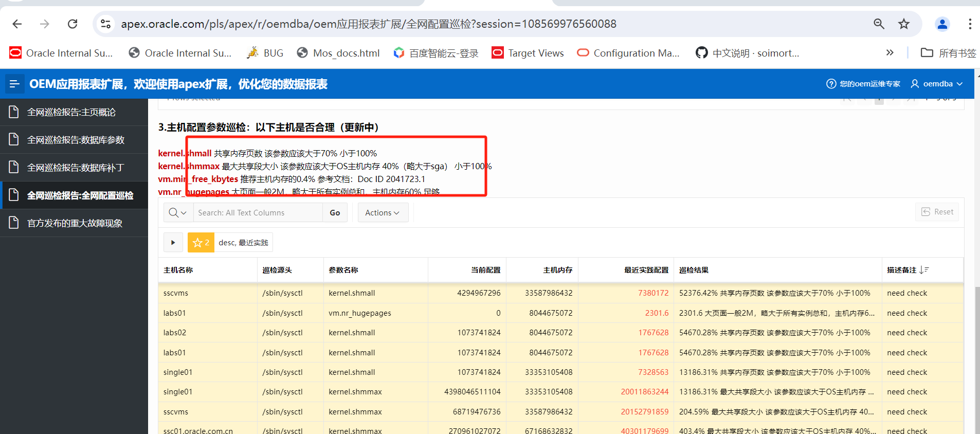Click the 描述备注 column header sort icon

[x=924, y=270]
